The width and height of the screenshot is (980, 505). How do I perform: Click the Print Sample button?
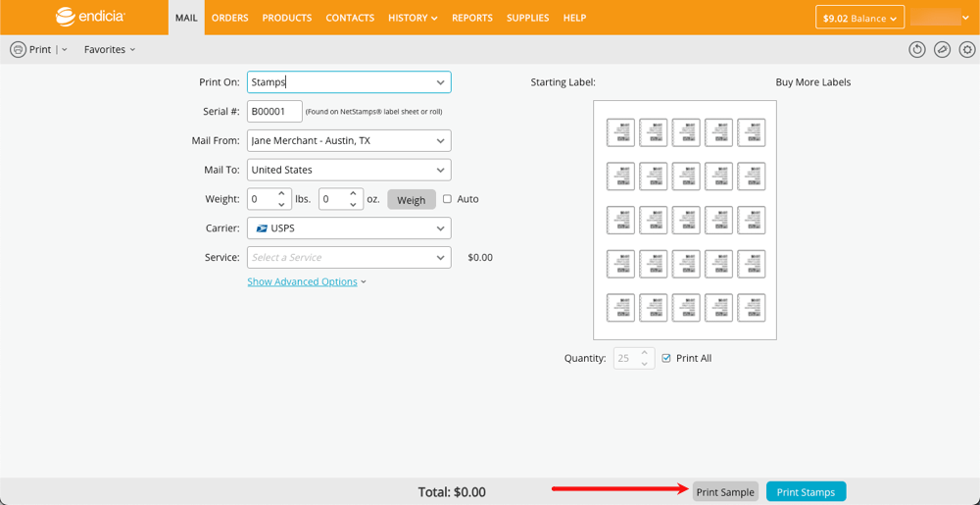click(x=725, y=492)
